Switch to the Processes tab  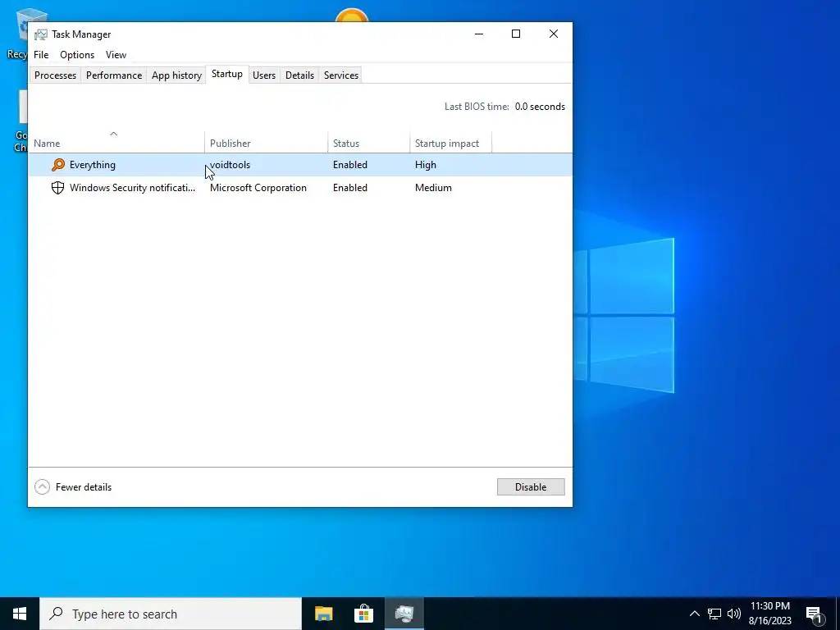(x=55, y=75)
